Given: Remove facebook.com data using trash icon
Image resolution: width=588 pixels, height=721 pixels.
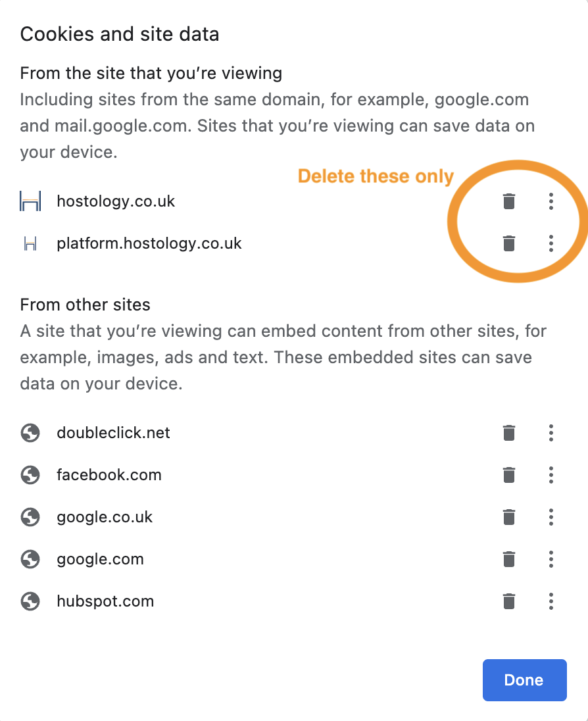Looking at the screenshot, I should (508, 475).
